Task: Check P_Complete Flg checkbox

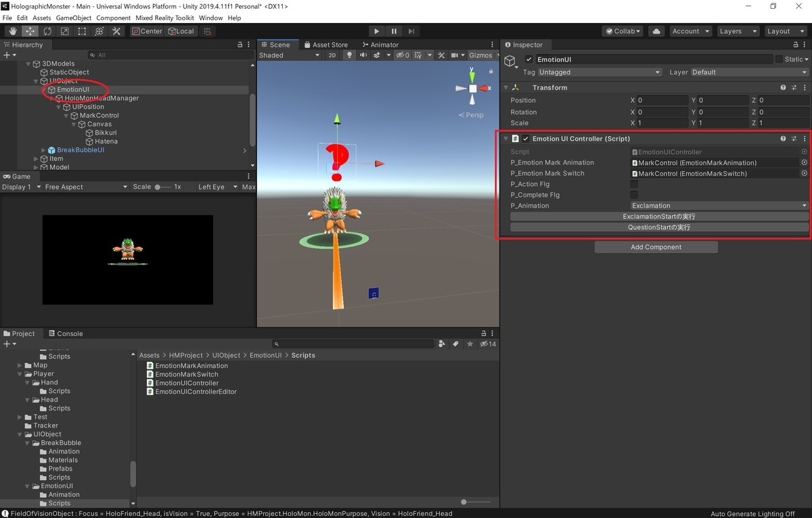Action: coord(634,195)
